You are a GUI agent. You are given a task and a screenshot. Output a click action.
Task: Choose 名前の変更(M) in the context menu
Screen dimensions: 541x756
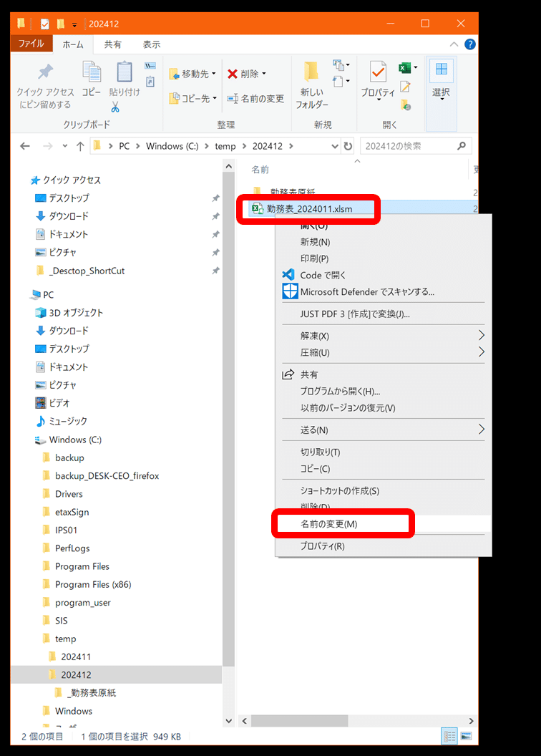pos(383,523)
